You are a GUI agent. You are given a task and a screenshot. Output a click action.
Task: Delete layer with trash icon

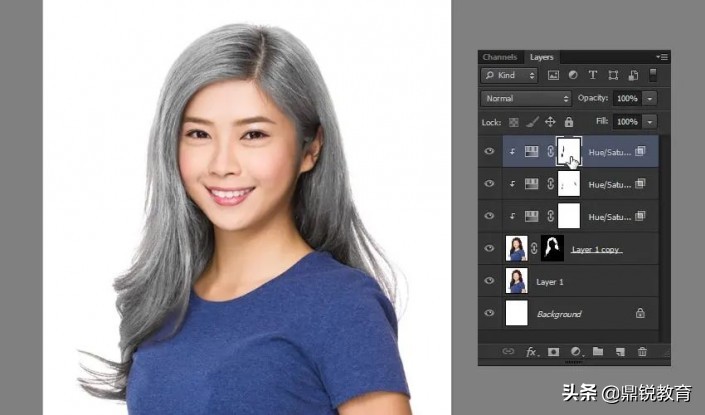coord(643,352)
